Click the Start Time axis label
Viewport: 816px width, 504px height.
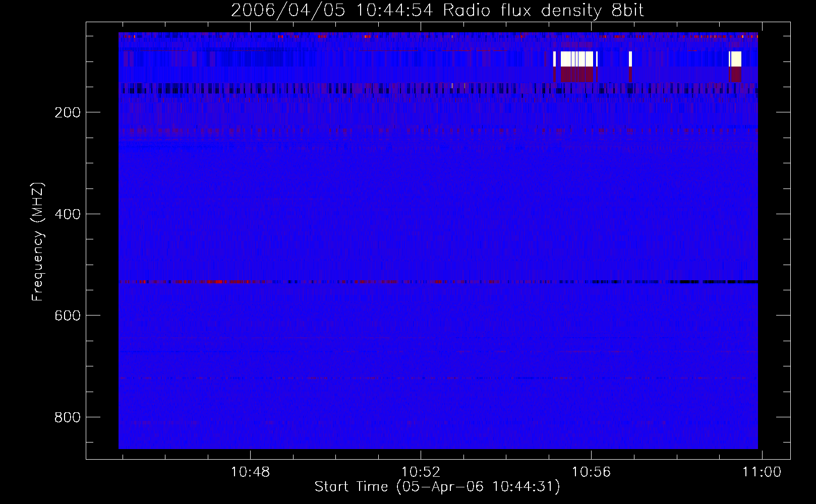(437, 487)
